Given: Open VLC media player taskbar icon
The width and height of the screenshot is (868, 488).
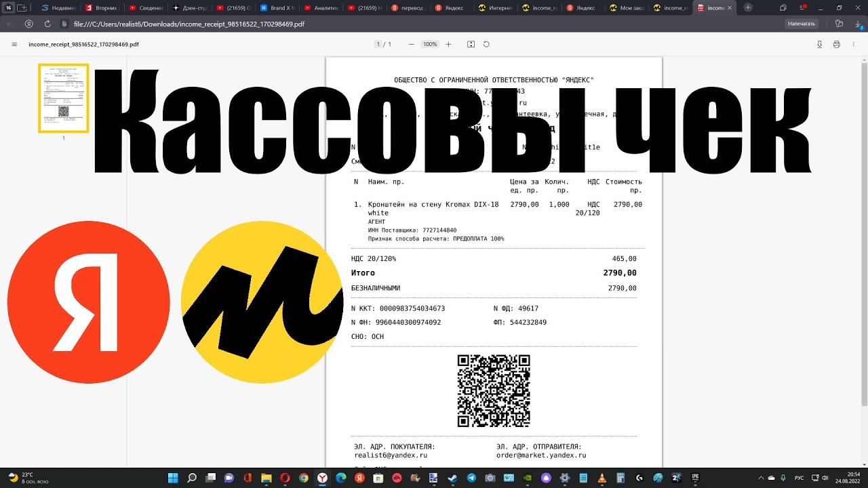Looking at the screenshot, I should pyautogui.click(x=602, y=478).
